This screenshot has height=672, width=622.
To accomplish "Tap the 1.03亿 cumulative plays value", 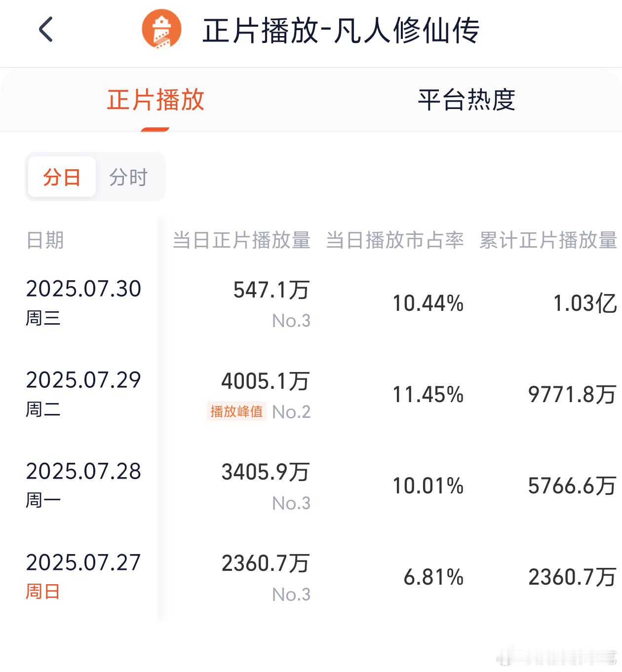I will click(585, 303).
